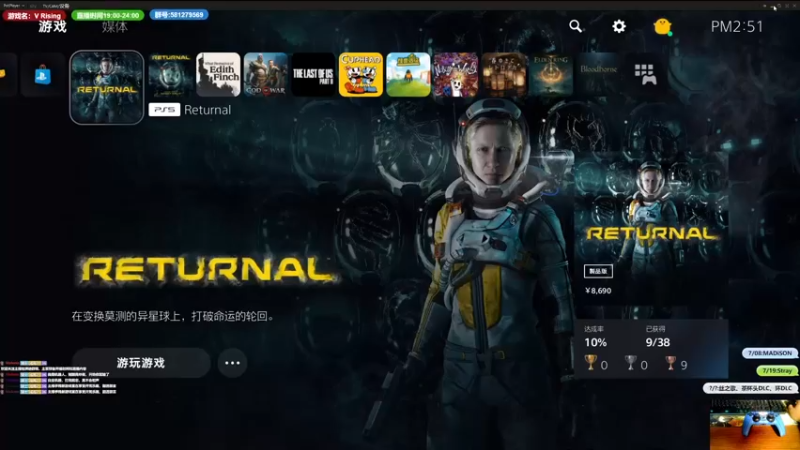800x450 pixels.
Task: Click the large yellow RETURNAL logo
Action: pos(208,269)
